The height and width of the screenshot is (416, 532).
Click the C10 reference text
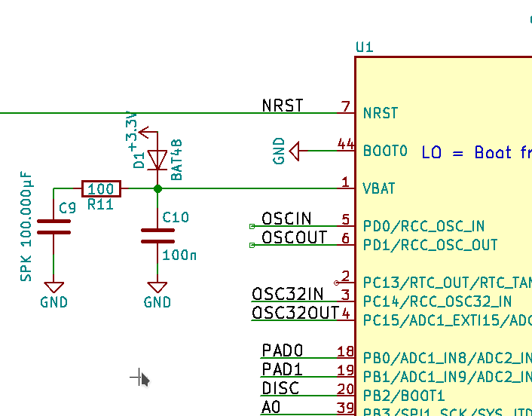coord(176,217)
